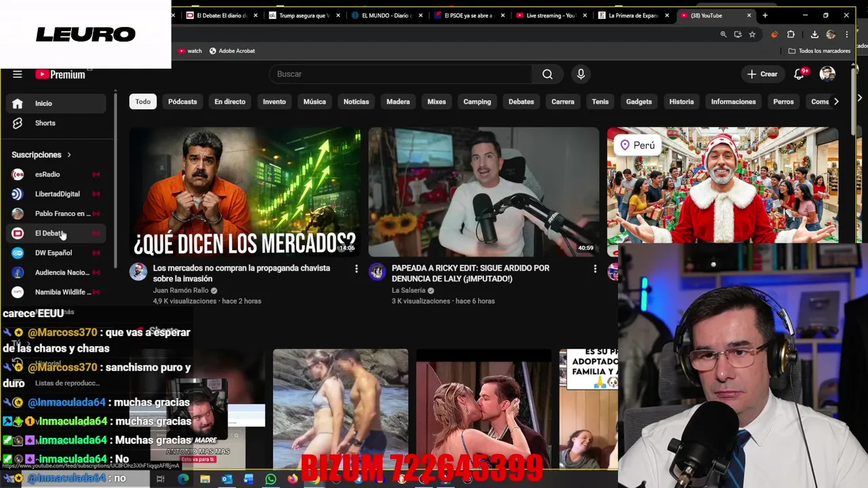Open the Juan Ramón Rallo channel name
The image size is (868, 488).
(181, 290)
